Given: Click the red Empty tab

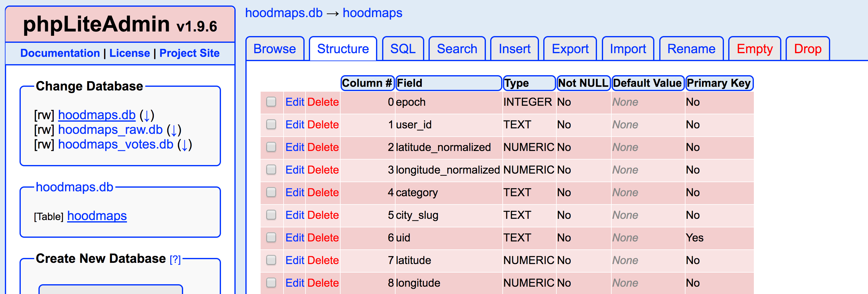Looking at the screenshot, I should click(755, 49).
